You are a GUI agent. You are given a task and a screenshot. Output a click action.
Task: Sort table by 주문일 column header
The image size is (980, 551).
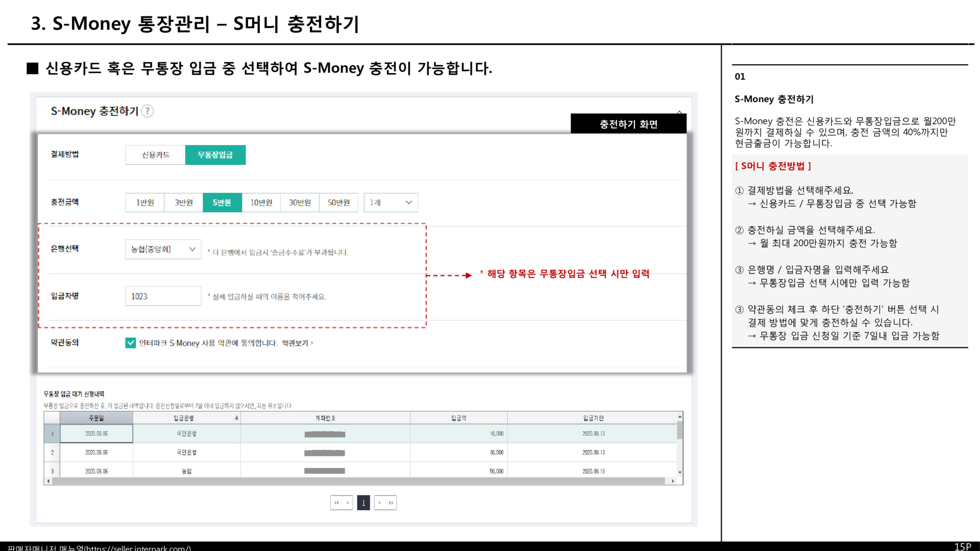96,418
